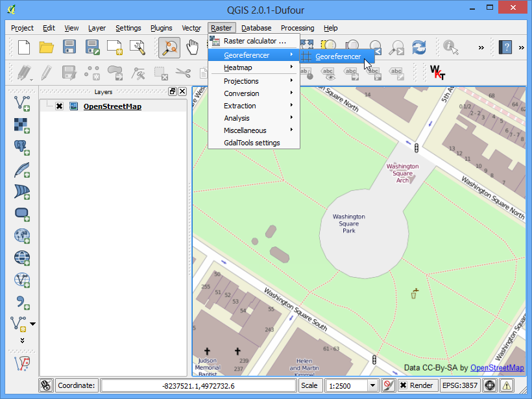532x399 pixels.
Task: Open the Settings menu
Action: (128, 28)
